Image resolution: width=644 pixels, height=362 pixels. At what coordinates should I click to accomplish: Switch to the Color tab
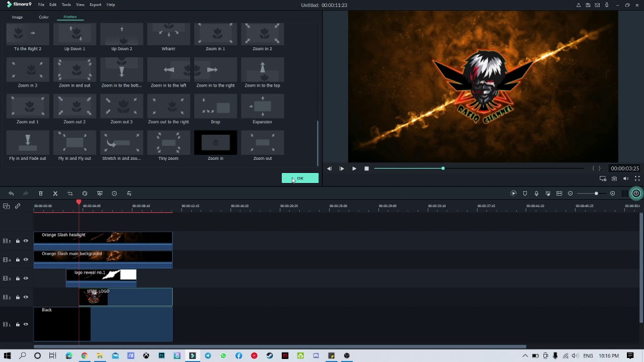click(x=44, y=17)
